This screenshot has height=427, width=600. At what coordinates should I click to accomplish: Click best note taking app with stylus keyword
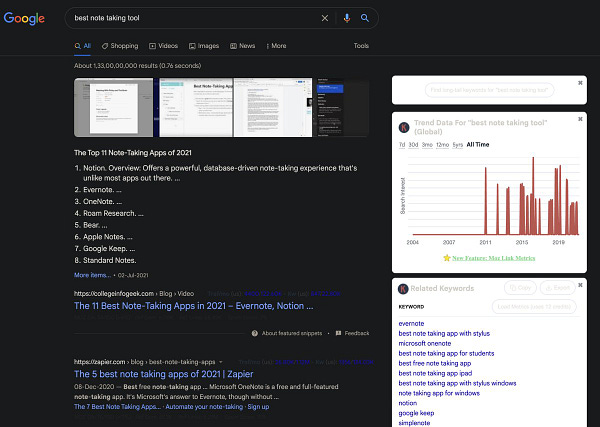click(x=444, y=334)
